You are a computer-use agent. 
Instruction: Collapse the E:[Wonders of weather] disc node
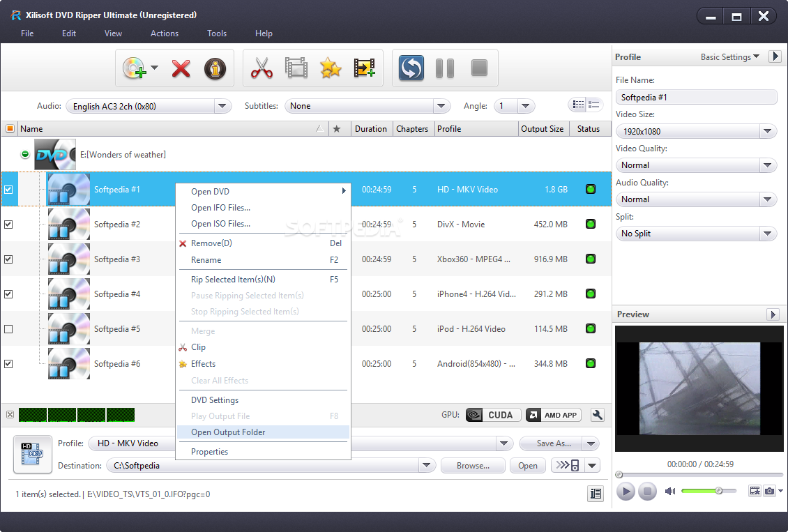pos(25,154)
